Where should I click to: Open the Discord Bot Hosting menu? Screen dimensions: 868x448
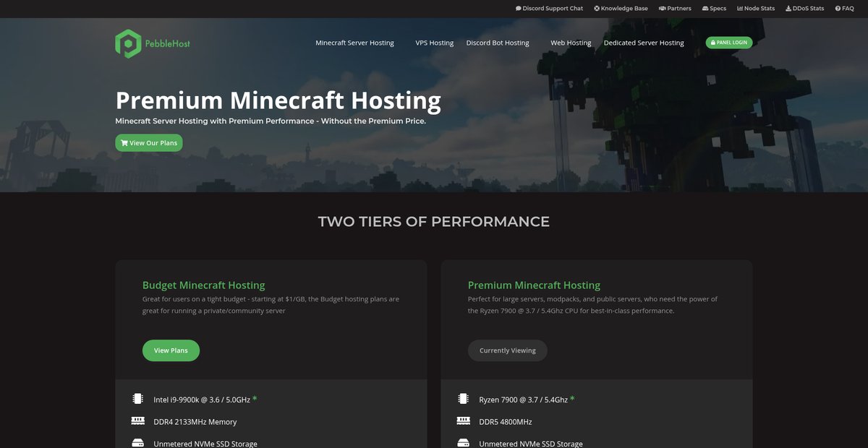pyautogui.click(x=498, y=43)
